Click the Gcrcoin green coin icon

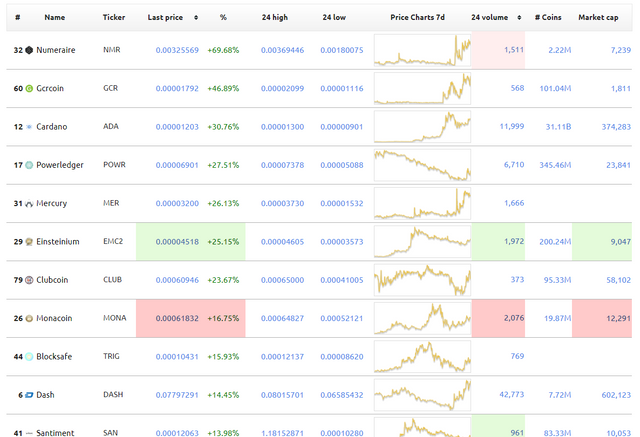point(29,89)
